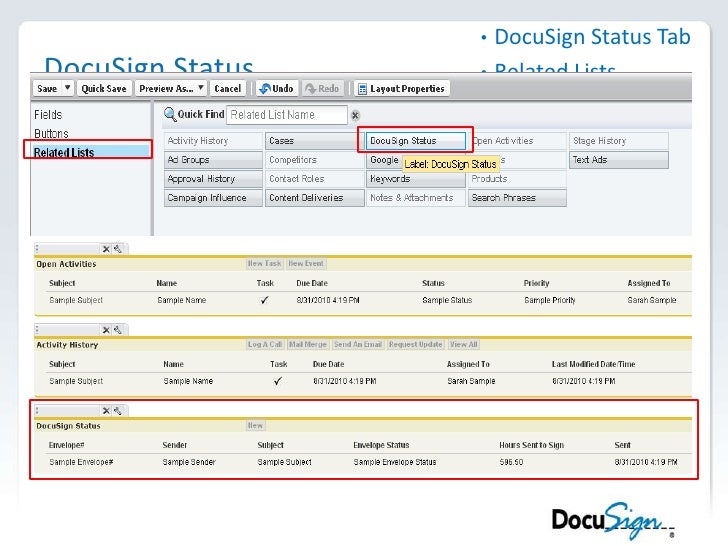This screenshot has height=546, width=728.
Task: Click Sample Status cell in Open Activities
Action: click(x=447, y=300)
